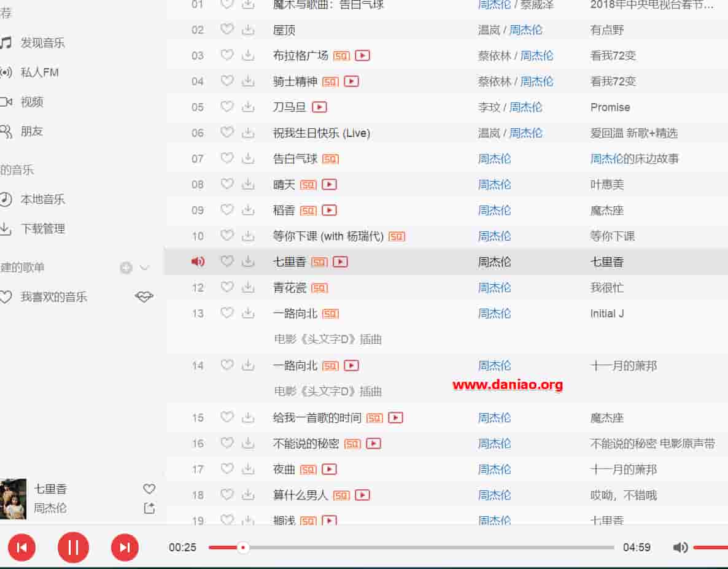
Task: Like the song 告白气球 with heart
Action: click(x=227, y=158)
